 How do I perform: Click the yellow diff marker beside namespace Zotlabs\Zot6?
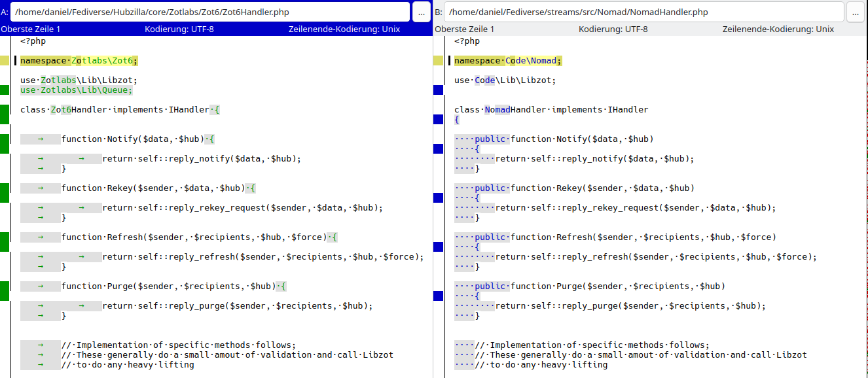point(5,61)
